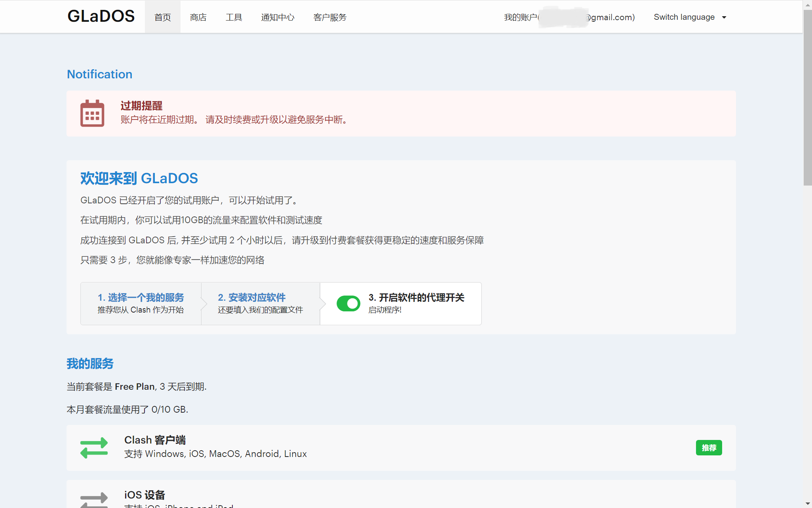Screen dimensions: 812x508
Task: Click step 3 开启软件的代理开关
Action: tap(416, 298)
